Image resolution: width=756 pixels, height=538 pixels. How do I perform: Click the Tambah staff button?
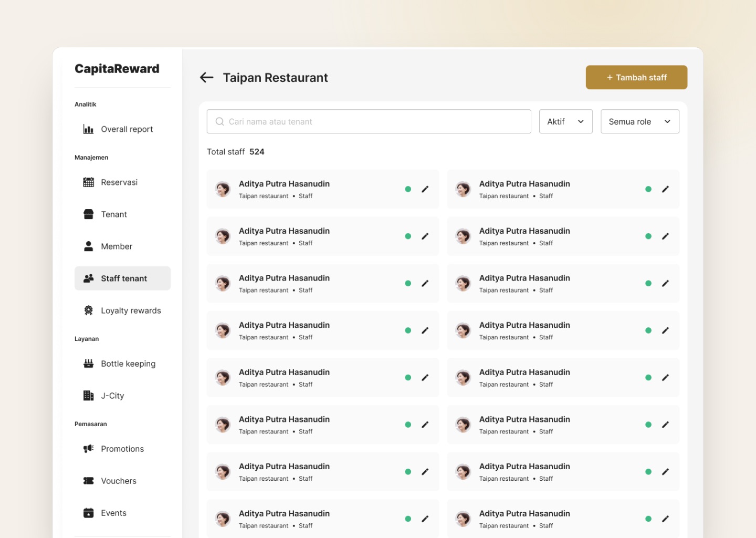(636, 77)
